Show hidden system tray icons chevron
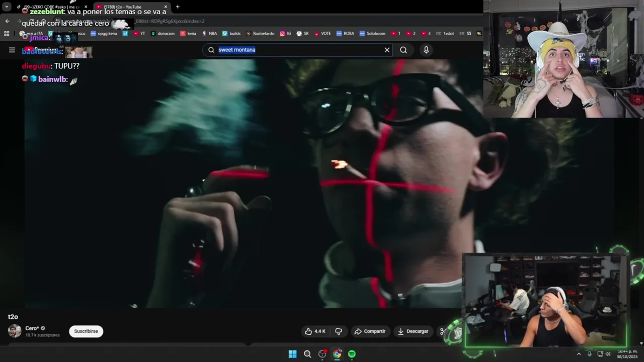Viewport: 644px width, 362px height. pos(579,354)
